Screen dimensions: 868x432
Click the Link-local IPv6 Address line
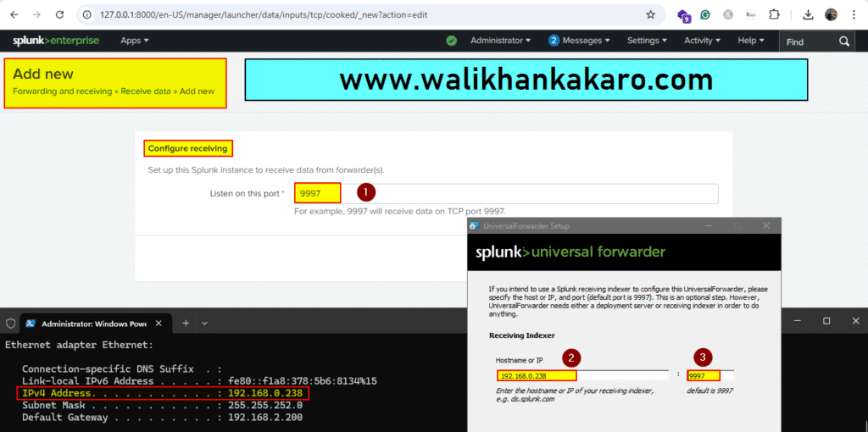[x=199, y=381]
